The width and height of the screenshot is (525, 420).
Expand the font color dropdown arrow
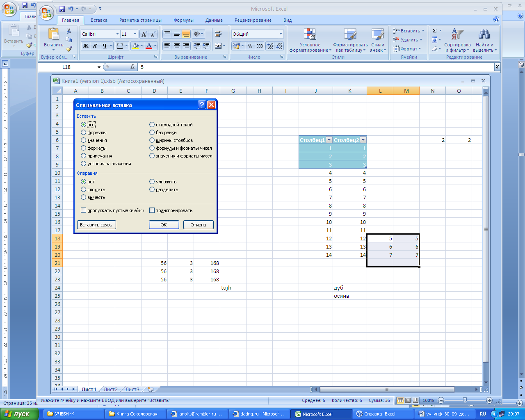[155, 46]
